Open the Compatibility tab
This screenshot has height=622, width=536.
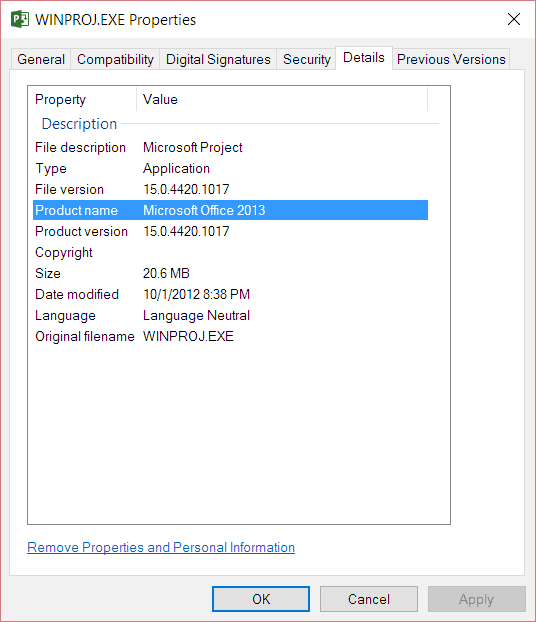115,59
